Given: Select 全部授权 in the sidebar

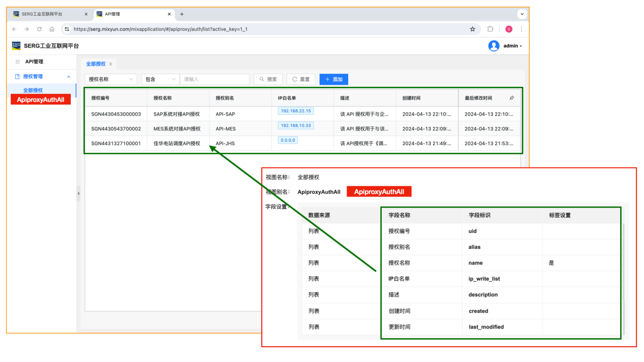Looking at the screenshot, I should coord(33,90).
